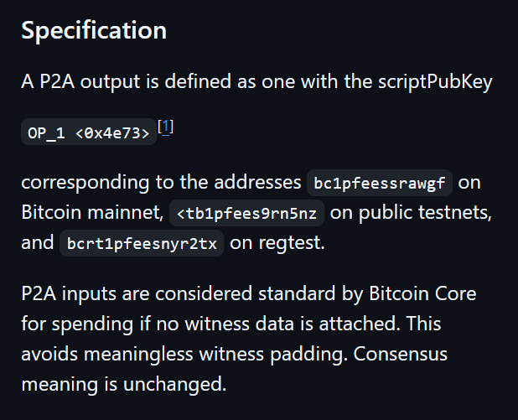
Task: Click the words 'avoids meaningless'
Action: point(107,355)
